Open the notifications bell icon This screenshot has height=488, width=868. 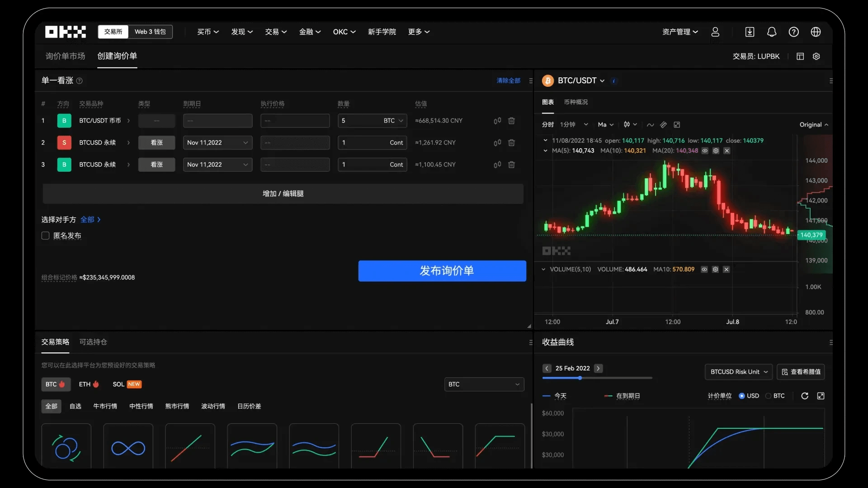[772, 32]
